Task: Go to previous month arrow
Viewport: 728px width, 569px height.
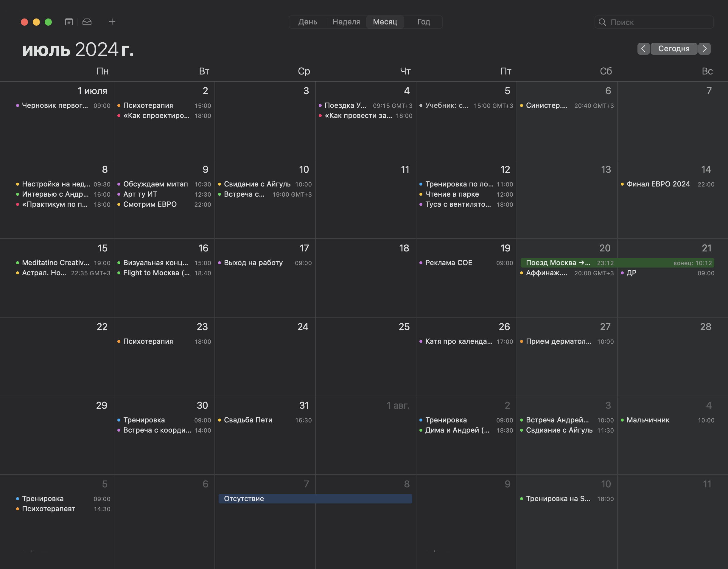Action: (643, 49)
